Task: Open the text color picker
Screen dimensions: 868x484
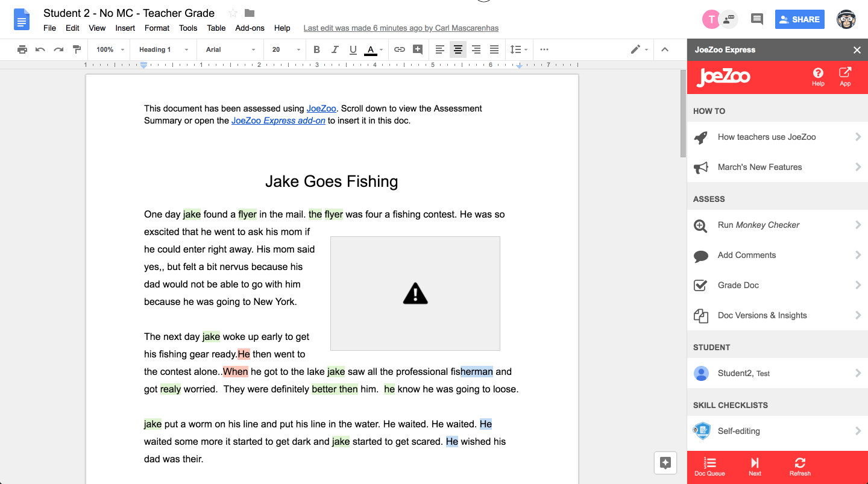Action: [x=371, y=49]
